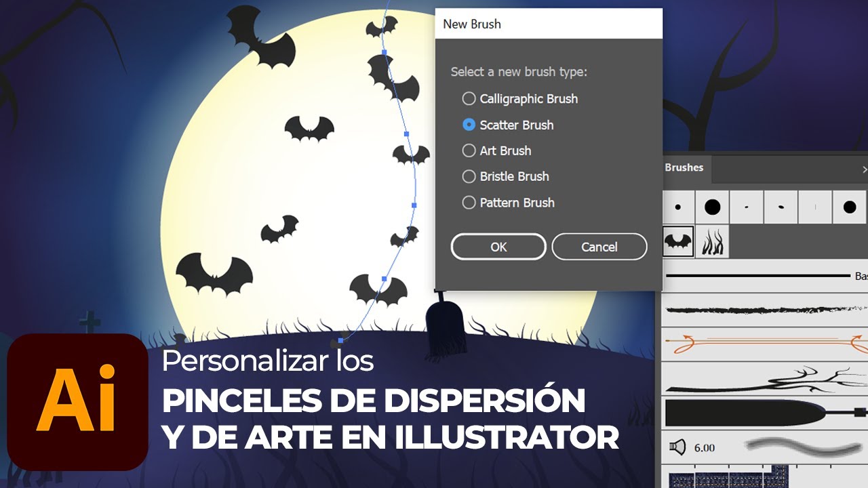Screen dimensions: 868x488
Task: Select the rough charcoal art brush
Action: click(764, 310)
